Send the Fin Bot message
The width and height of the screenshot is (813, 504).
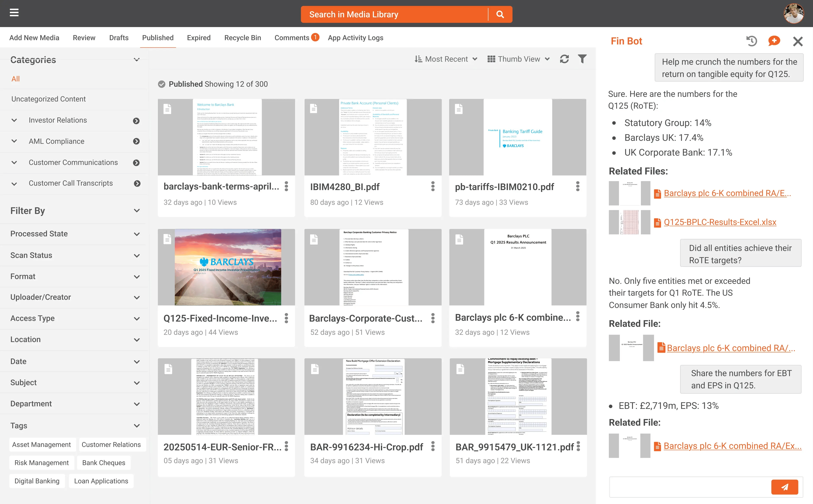[784, 487]
